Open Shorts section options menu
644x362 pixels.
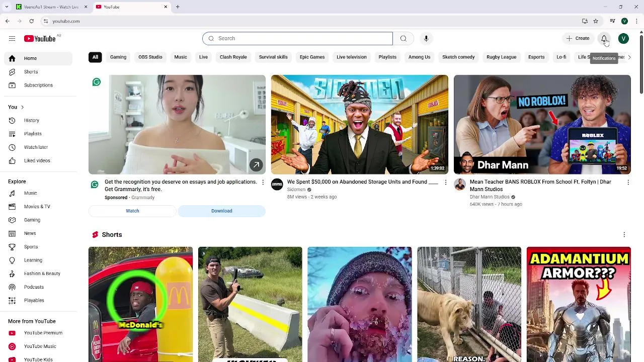coord(624,235)
